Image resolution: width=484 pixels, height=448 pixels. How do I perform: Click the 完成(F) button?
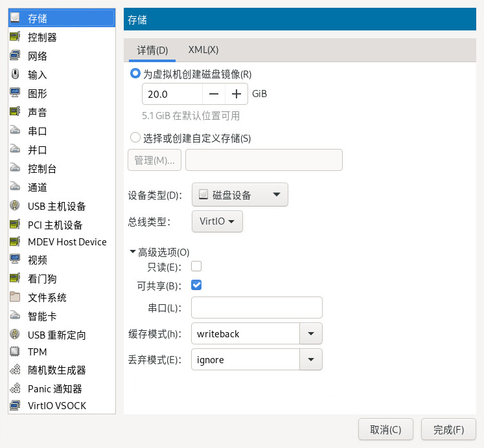coord(448,429)
